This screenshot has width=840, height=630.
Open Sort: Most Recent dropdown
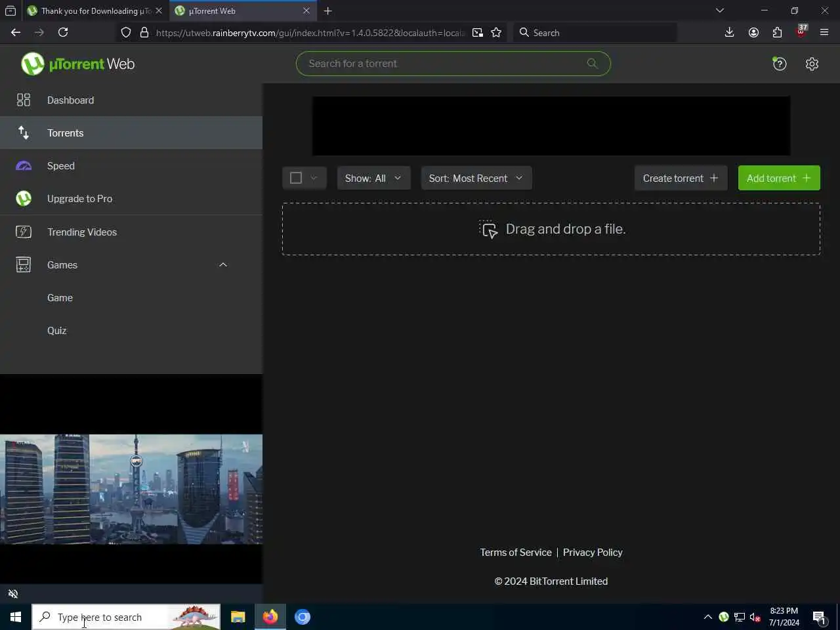[x=476, y=178]
